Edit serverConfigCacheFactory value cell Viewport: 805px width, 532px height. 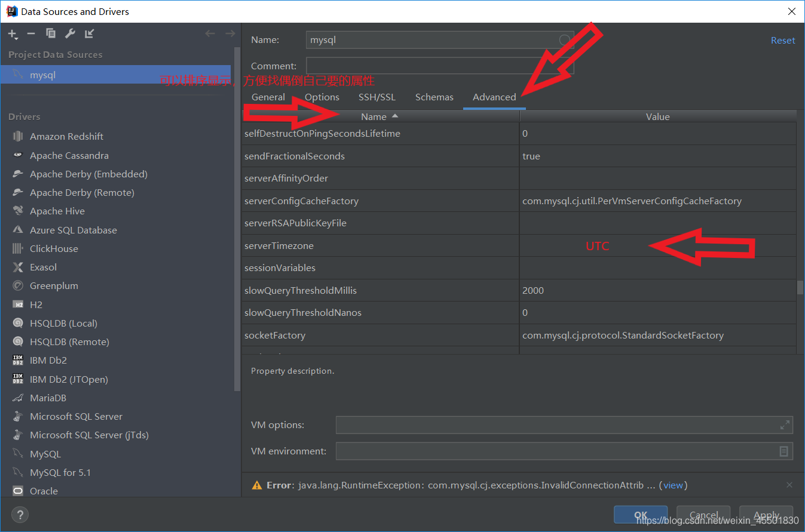point(658,201)
